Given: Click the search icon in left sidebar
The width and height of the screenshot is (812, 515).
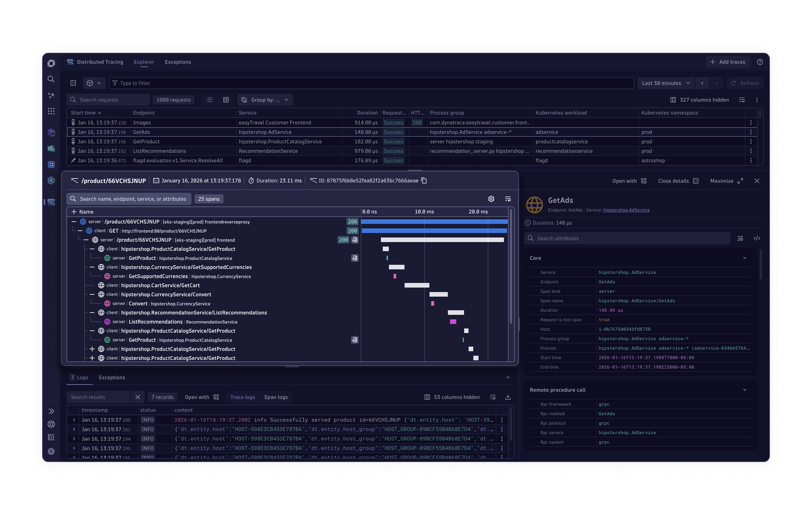Looking at the screenshot, I should pyautogui.click(x=51, y=79).
